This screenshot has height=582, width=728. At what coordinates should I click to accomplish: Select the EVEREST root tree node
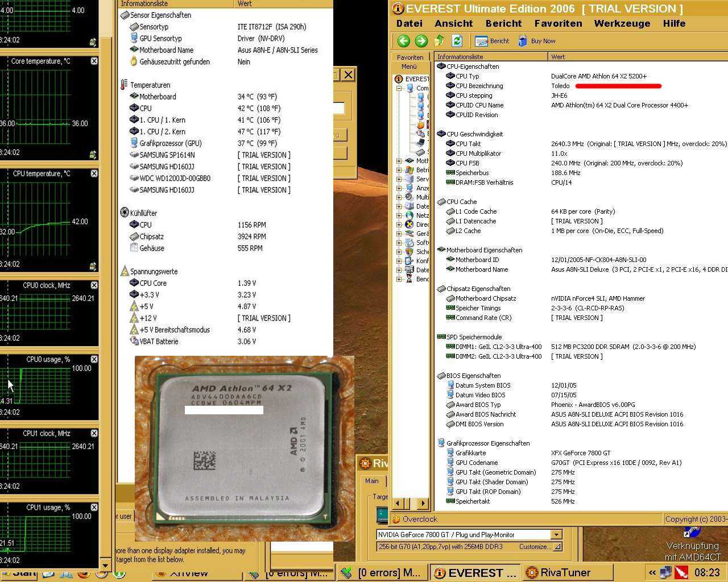(412, 79)
